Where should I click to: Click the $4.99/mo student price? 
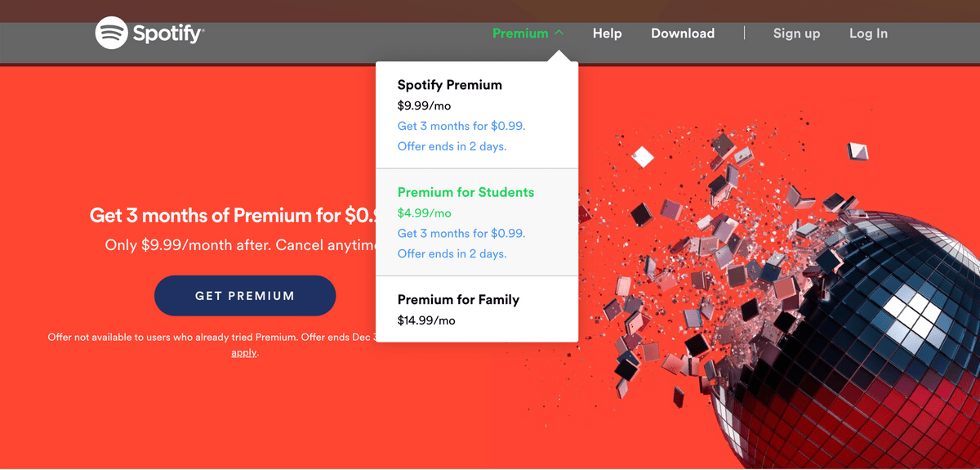tap(424, 213)
